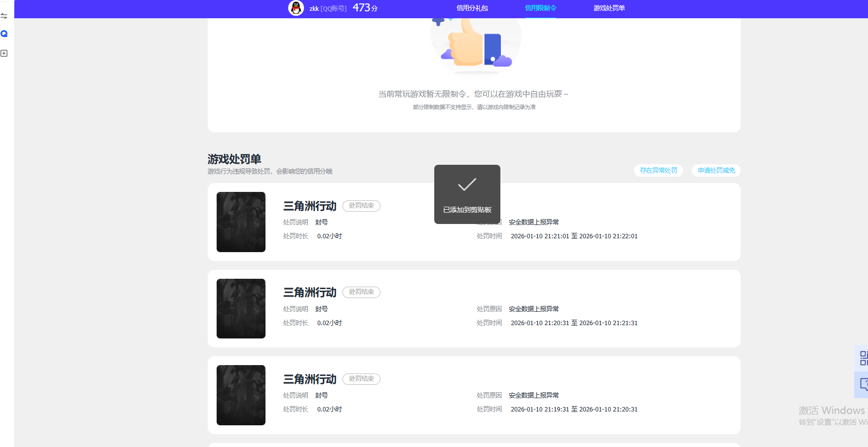Viewport: 868px width, 447px height.
Task: Click 三角洲行动 title of the 21:20:31 penalty
Action: 310,293
